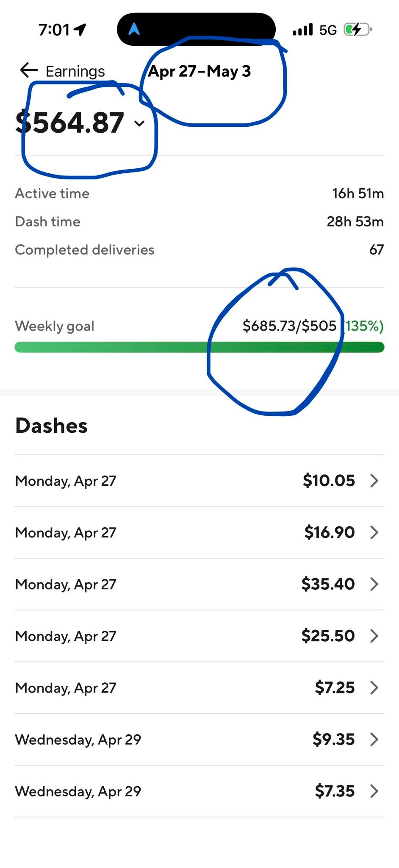Open the $9.35 dash chevron
Image resolution: width=399 pixels, height=868 pixels.
[374, 739]
